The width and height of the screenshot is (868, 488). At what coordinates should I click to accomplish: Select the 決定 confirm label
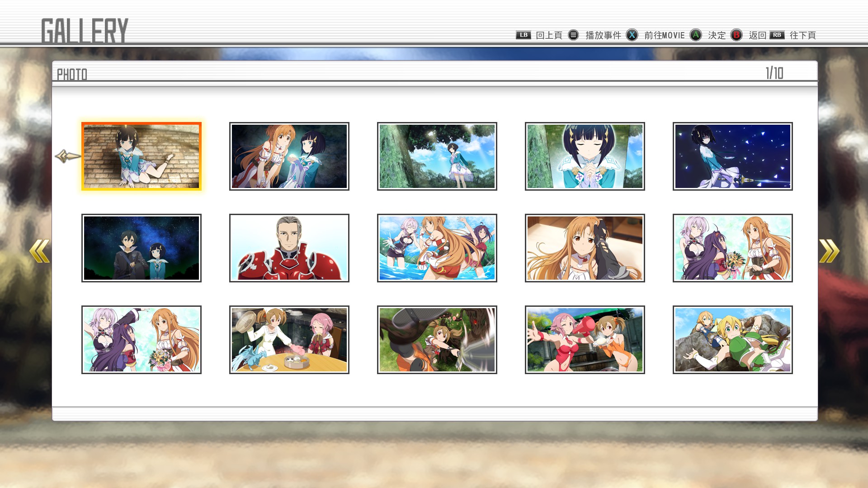tap(717, 35)
